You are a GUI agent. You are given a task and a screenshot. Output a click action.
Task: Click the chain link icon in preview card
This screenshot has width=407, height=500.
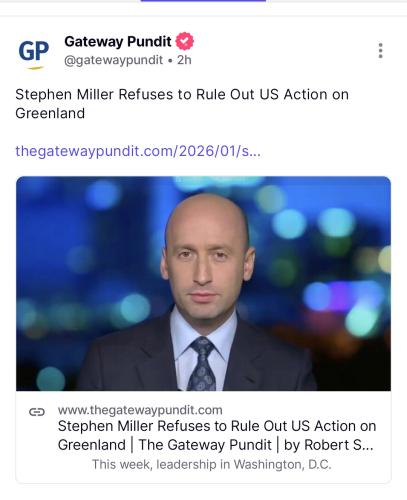point(37,412)
